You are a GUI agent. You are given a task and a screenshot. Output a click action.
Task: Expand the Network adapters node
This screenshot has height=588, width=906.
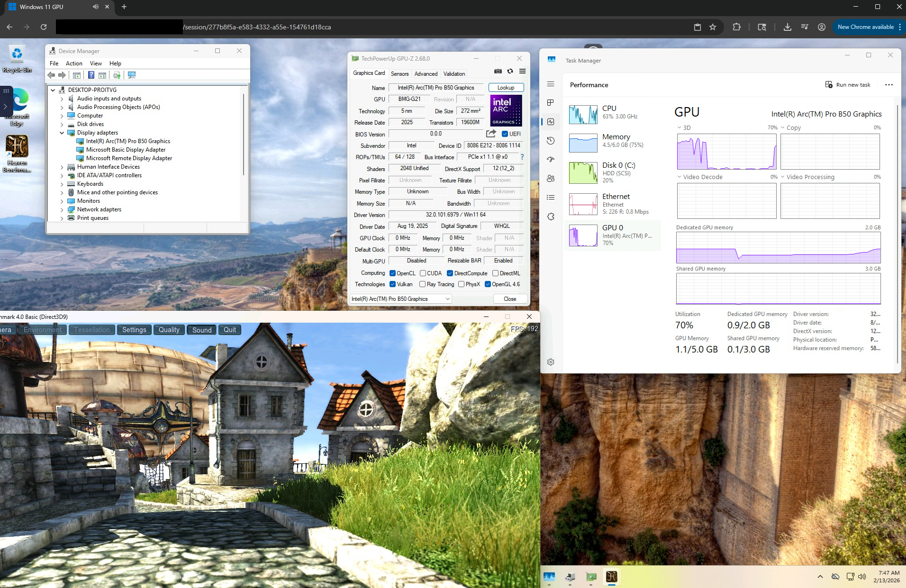coord(62,209)
